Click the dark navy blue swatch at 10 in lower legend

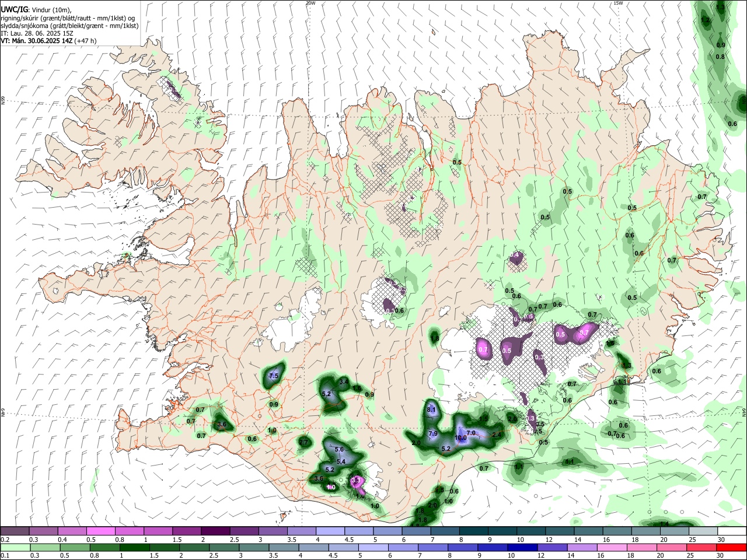521,547
